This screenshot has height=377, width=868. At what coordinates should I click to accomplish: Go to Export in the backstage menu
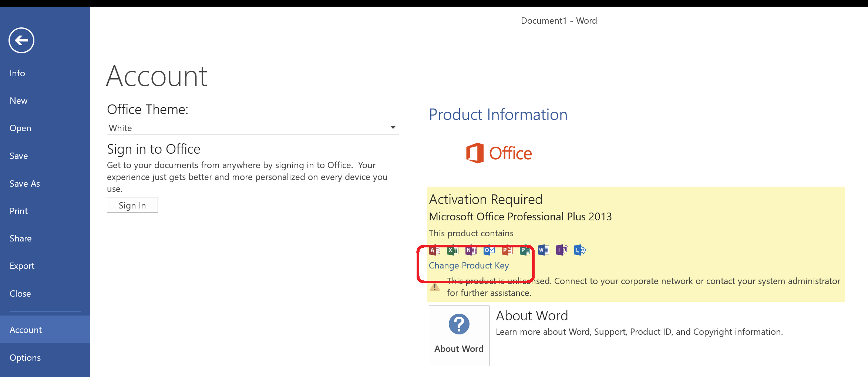point(22,266)
